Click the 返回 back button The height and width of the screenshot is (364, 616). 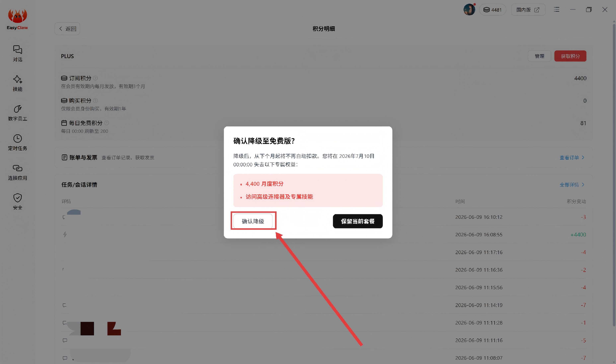click(67, 29)
